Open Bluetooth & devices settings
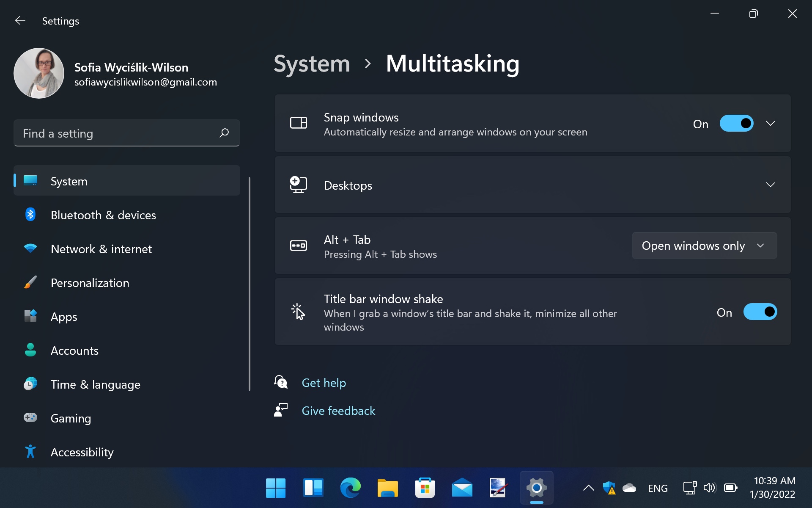This screenshot has height=508, width=812. (103, 215)
